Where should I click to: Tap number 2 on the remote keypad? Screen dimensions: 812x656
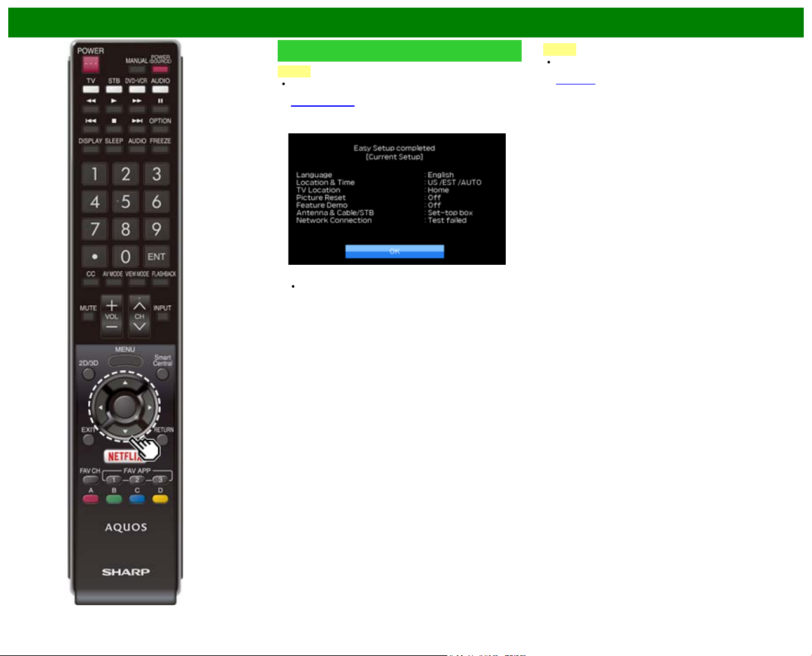click(x=126, y=174)
